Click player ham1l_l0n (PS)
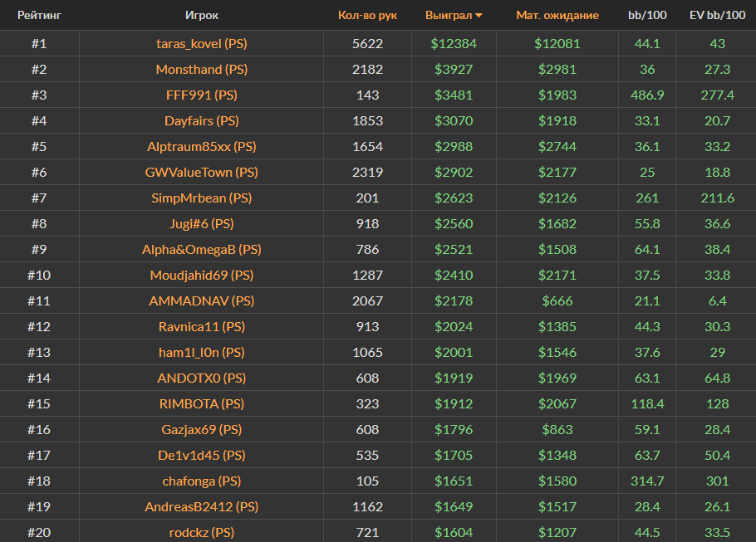The image size is (756, 542). click(201, 352)
